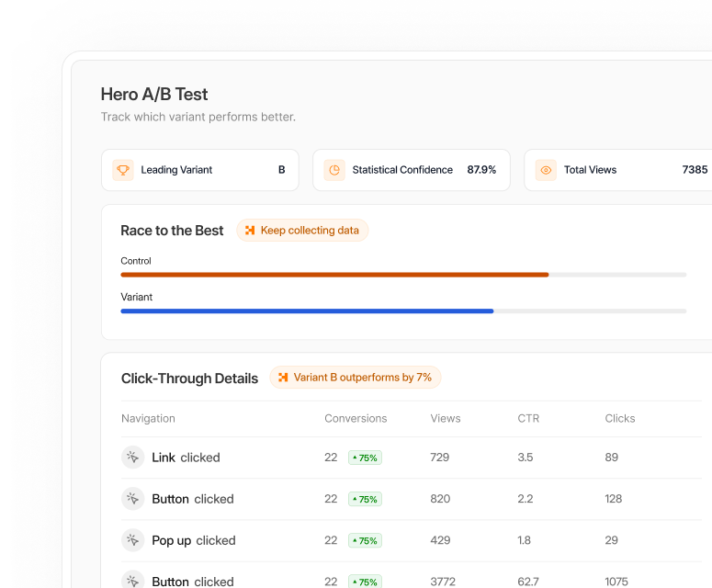Click the eye icon for Total Views
This screenshot has height=588, width=712.
point(546,170)
